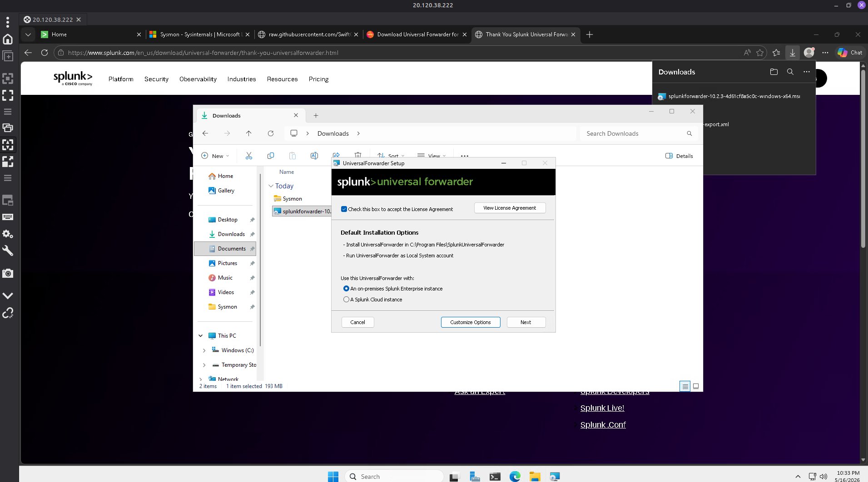Open more options in Downloads panel
Viewport: 868px width, 482px height.
click(807, 72)
